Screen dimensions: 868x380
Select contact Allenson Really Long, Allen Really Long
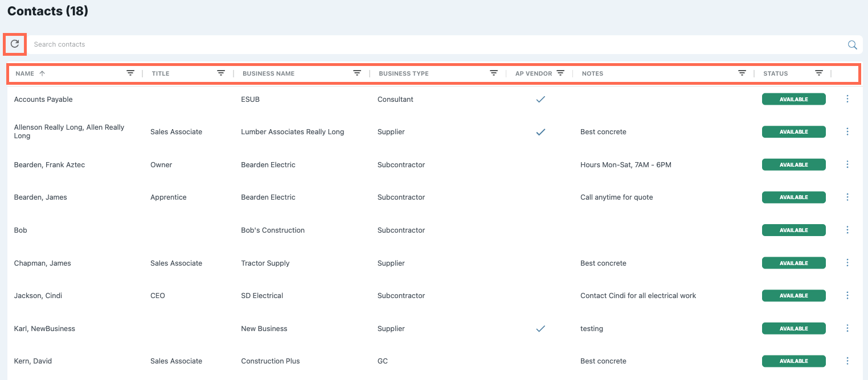(69, 131)
